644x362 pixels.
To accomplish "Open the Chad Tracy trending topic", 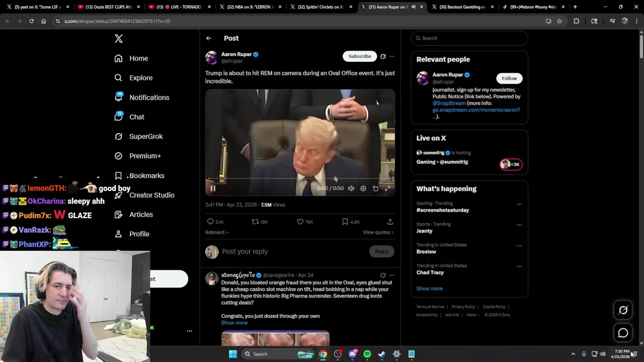I will pyautogui.click(x=430, y=273).
